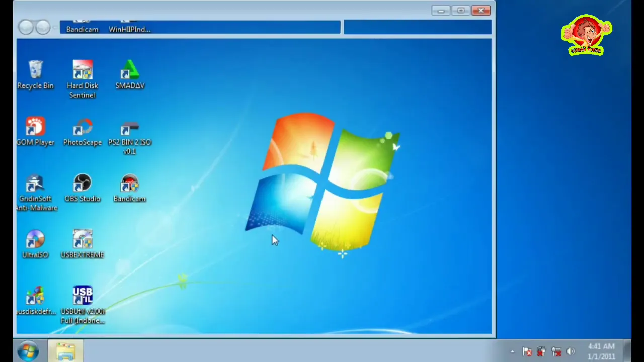Open the Action Center flag icon
The image size is (644, 362).
pos(527,352)
